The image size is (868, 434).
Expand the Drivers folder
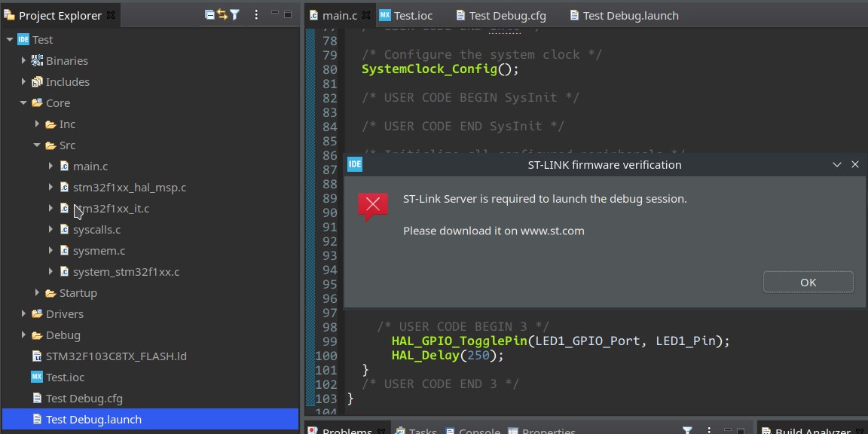pyautogui.click(x=23, y=313)
